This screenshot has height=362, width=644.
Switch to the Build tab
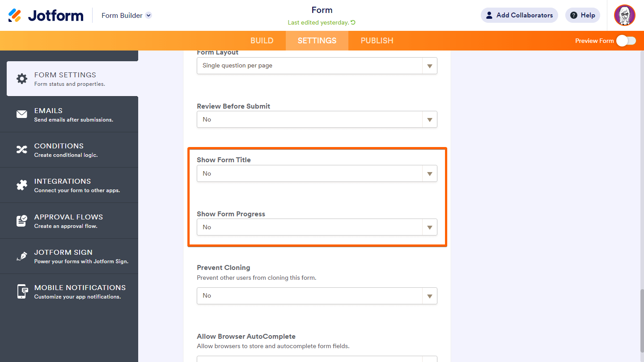(262, 41)
